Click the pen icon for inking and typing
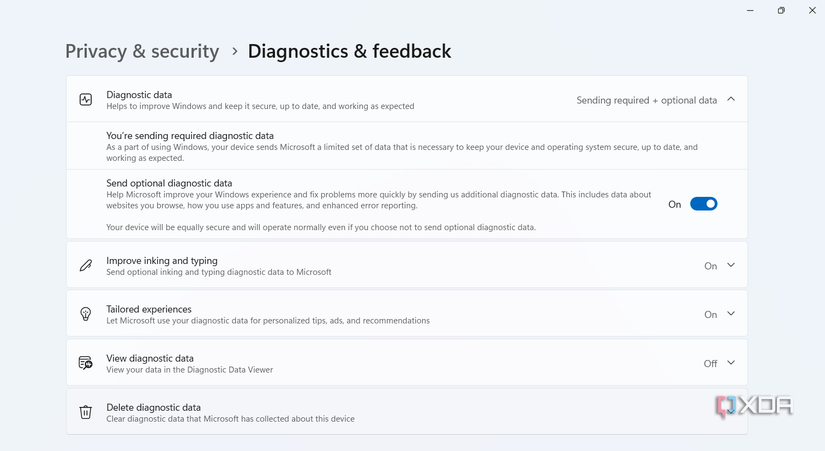The width and height of the screenshot is (825, 451). pos(86,266)
